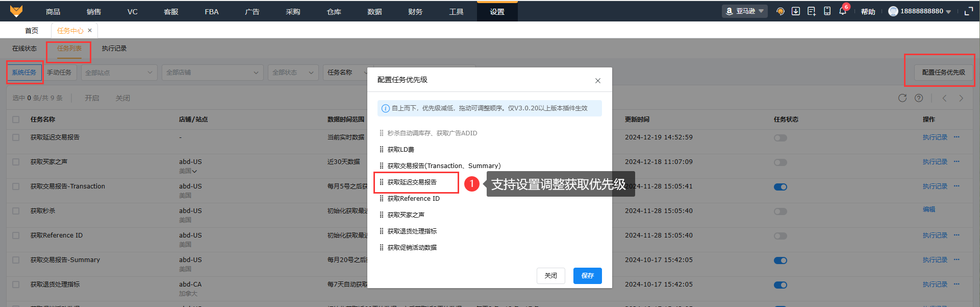Open the 设置 menu in top navigation
Image resolution: width=980 pixels, height=307 pixels.
pos(497,11)
